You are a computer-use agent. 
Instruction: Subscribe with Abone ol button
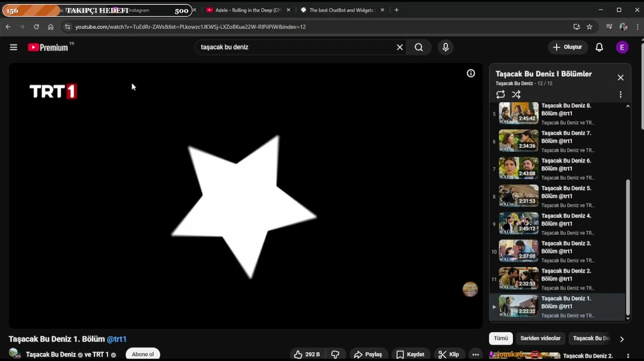click(143, 354)
